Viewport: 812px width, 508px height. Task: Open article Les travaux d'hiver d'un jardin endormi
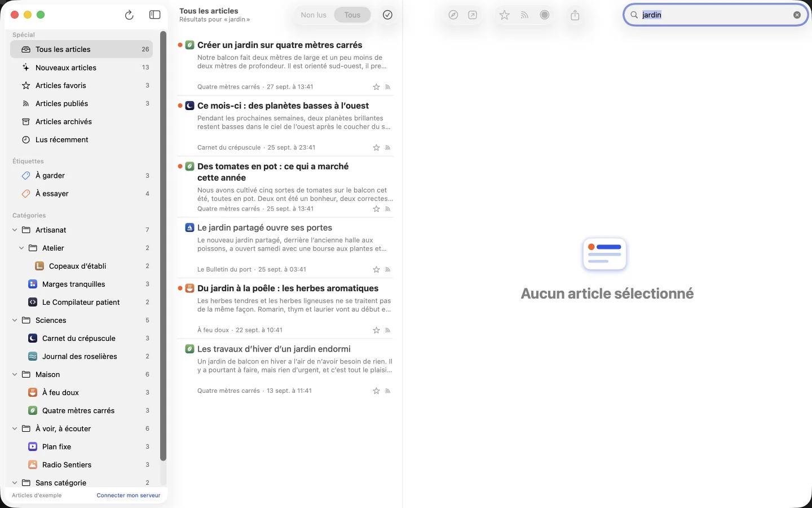[285, 369]
